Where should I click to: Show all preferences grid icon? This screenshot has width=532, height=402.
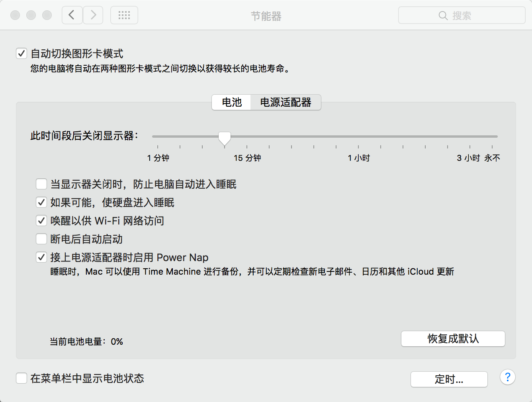point(124,15)
